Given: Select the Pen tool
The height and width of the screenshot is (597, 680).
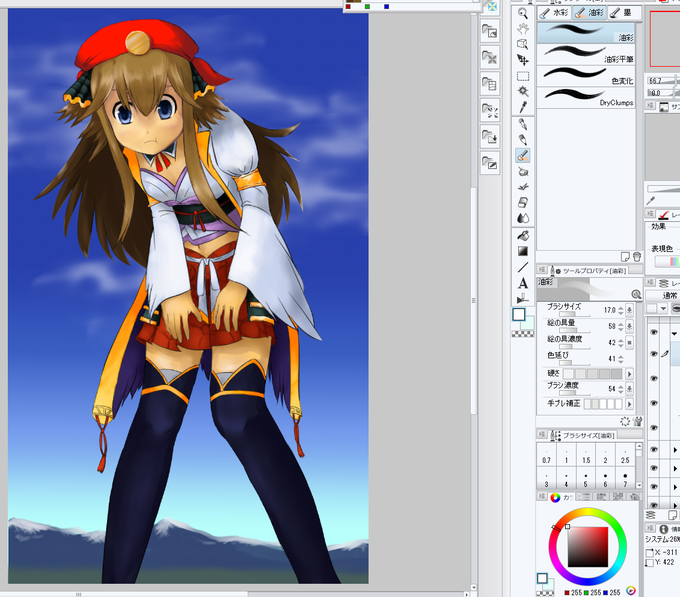Looking at the screenshot, I should [x=523, y=124].
